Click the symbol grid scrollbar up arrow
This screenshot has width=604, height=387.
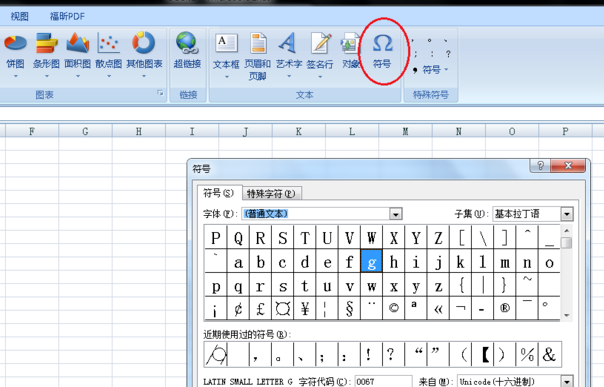[566, 231]
